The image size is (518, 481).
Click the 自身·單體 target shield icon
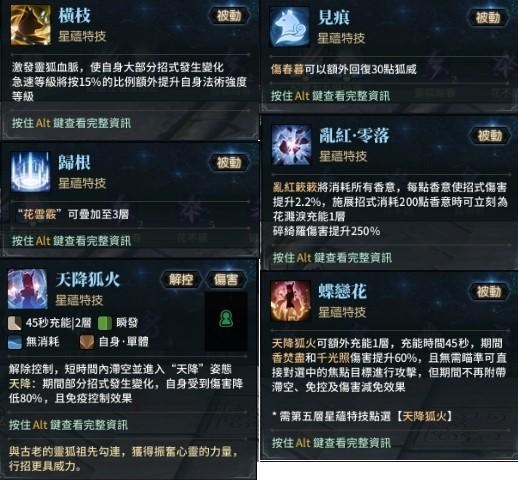(87, 342)
